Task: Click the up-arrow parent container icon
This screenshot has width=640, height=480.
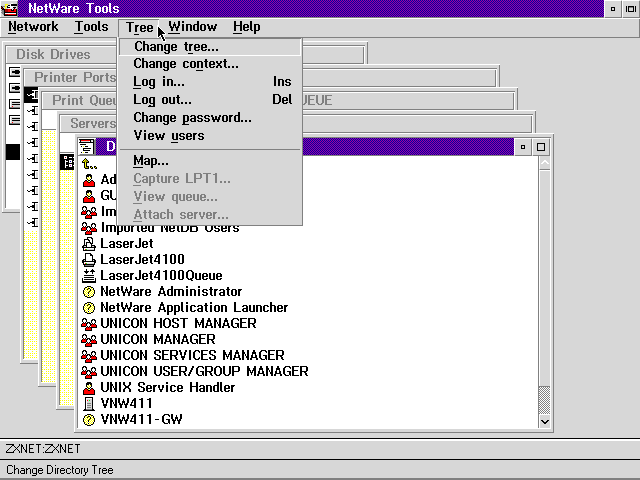Action: click(x=88, y=163)
